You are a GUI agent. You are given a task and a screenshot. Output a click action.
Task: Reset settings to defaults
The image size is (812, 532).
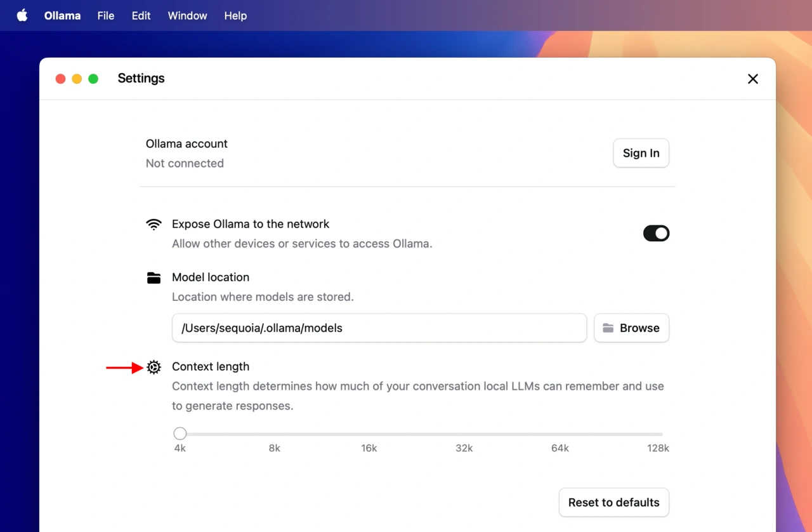[613, 502]
